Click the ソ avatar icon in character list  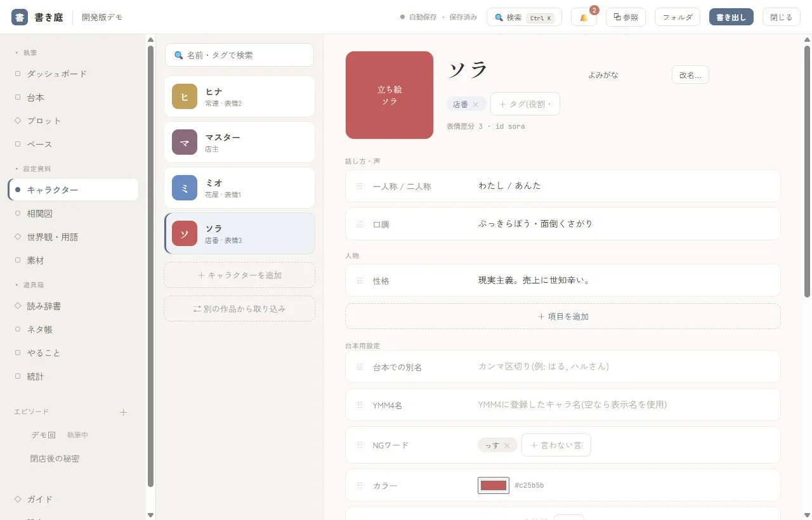tap(185, 233)
